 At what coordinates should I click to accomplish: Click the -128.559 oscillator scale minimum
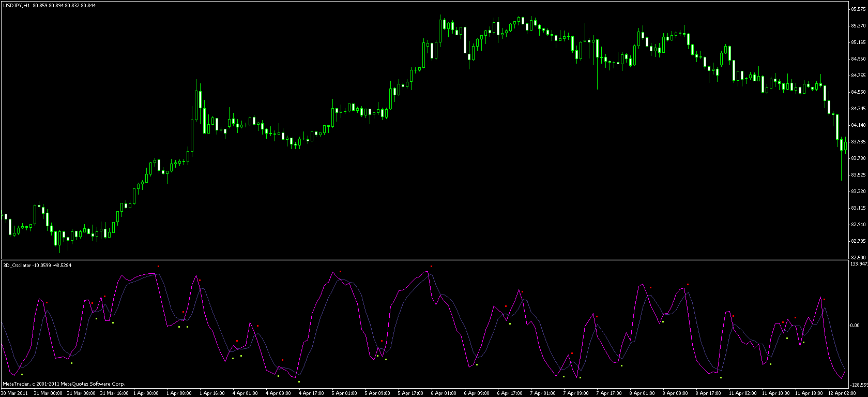(x=859, y=385)
